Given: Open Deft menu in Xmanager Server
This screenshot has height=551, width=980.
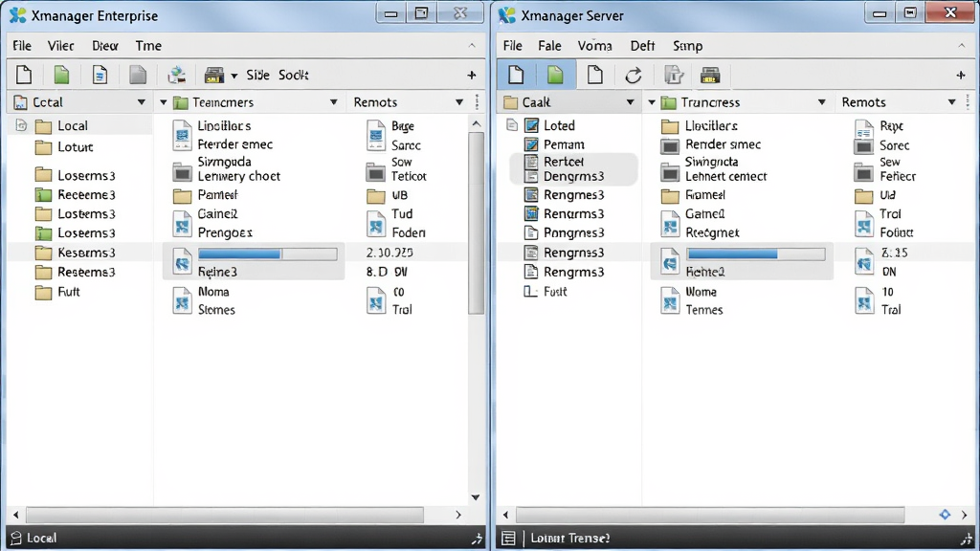Looking at the screenshot, I should click(642, 46).
